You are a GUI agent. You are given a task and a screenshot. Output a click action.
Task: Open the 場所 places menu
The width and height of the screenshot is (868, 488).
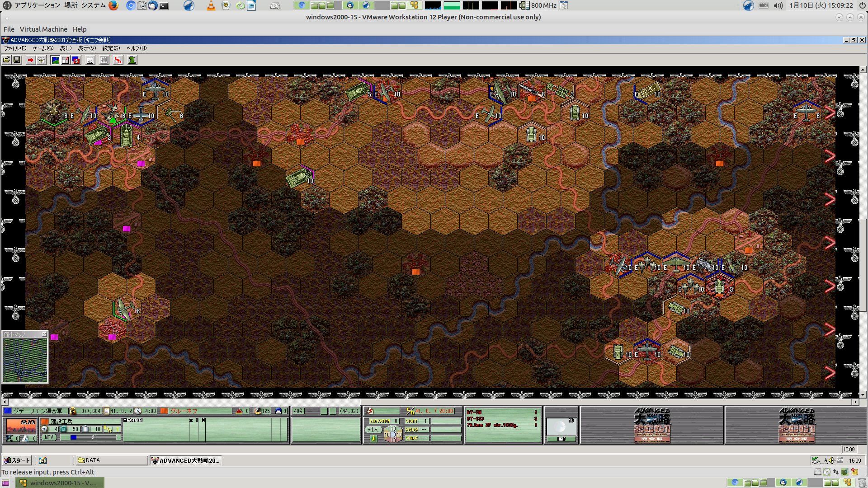pos(71,5)
